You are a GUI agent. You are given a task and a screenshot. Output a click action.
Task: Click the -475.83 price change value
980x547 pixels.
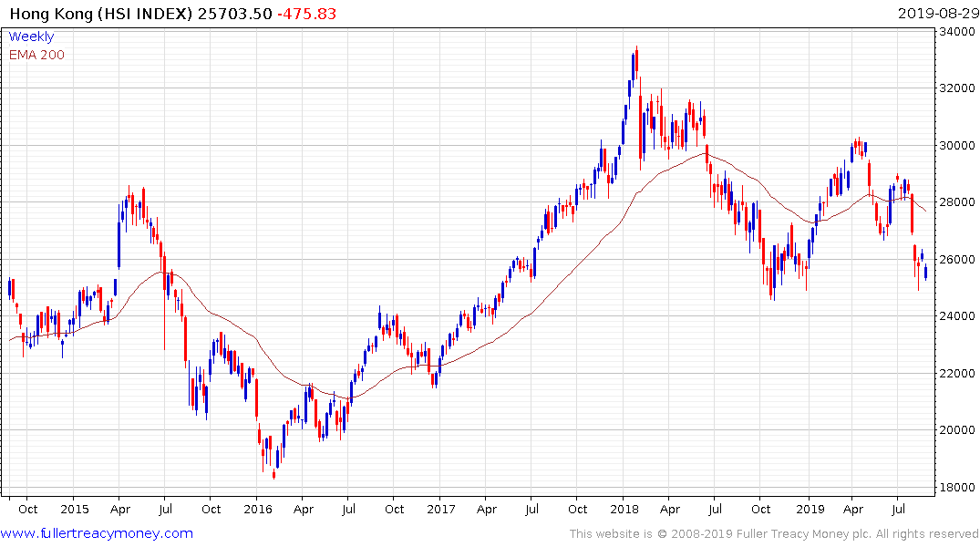pyautogui.click(x=307, y=14)
